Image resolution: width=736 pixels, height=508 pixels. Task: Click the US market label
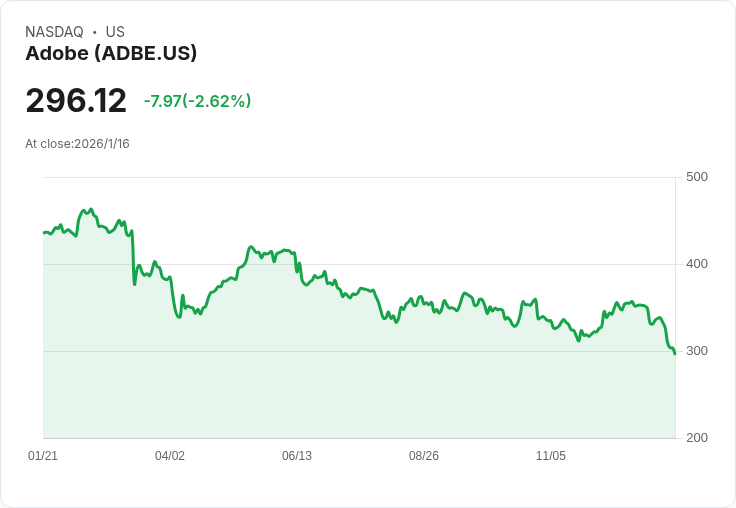[x=115, y=32]
